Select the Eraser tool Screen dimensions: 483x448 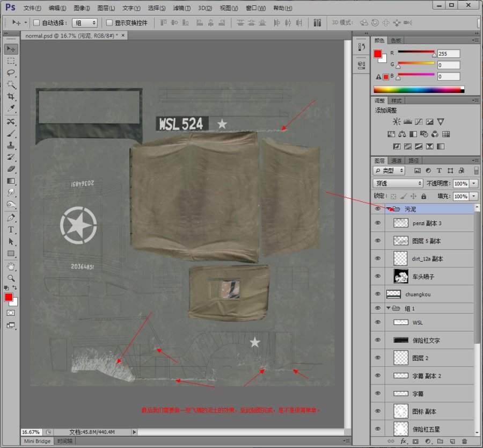(11, 169)
